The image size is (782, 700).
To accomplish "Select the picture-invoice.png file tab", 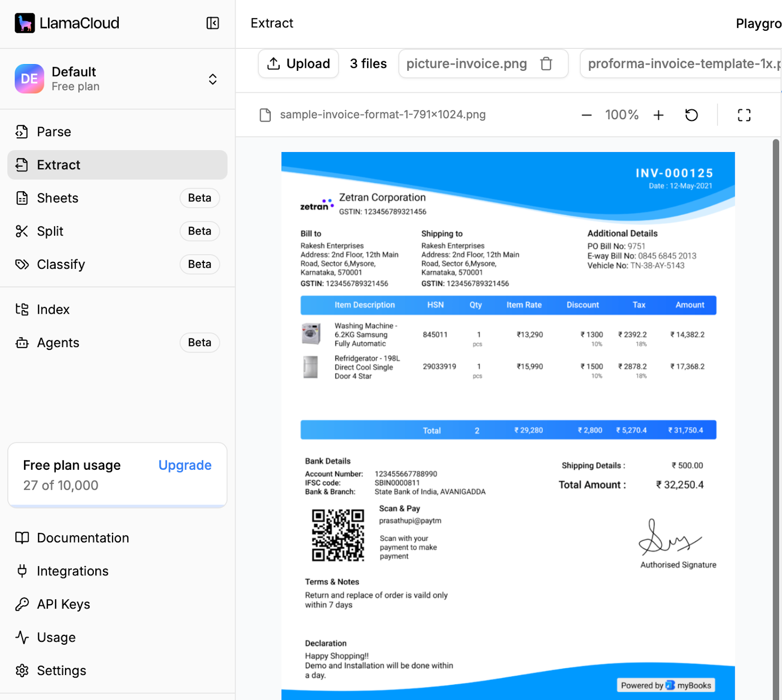I will pyautogui.click(x=483, y=64).
